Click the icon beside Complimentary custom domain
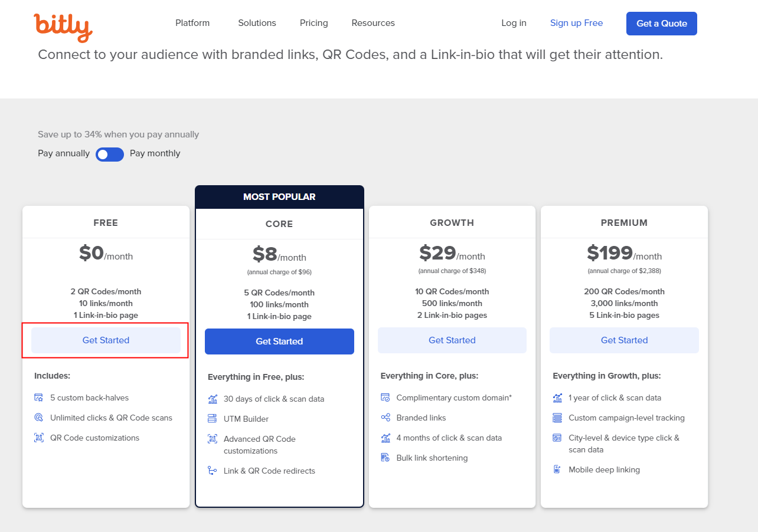758x532 pixels. pos(385,398)
